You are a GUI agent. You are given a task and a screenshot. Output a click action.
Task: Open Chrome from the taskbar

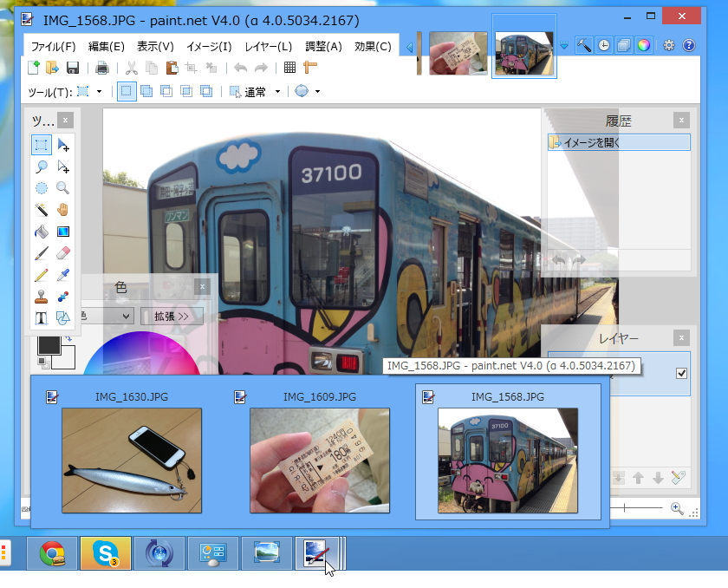52,553
